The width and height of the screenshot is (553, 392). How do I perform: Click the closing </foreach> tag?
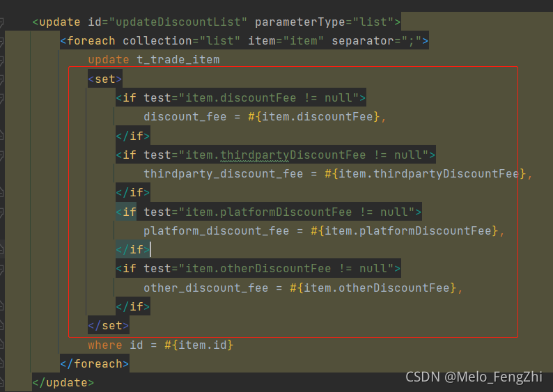(95, 363)
